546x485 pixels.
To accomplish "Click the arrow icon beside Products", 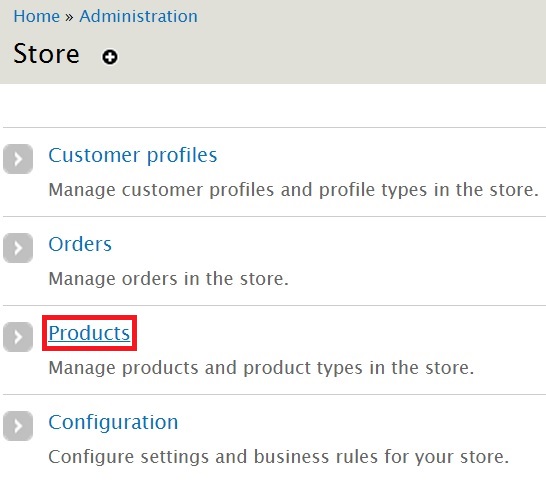I will point(18,337).
